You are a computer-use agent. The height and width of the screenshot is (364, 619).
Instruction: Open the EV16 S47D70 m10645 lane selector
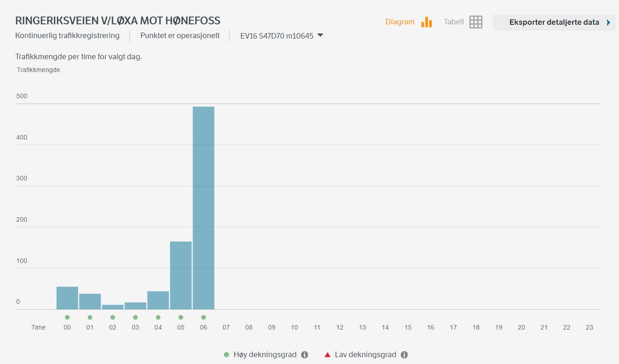[x=277, y=36]
